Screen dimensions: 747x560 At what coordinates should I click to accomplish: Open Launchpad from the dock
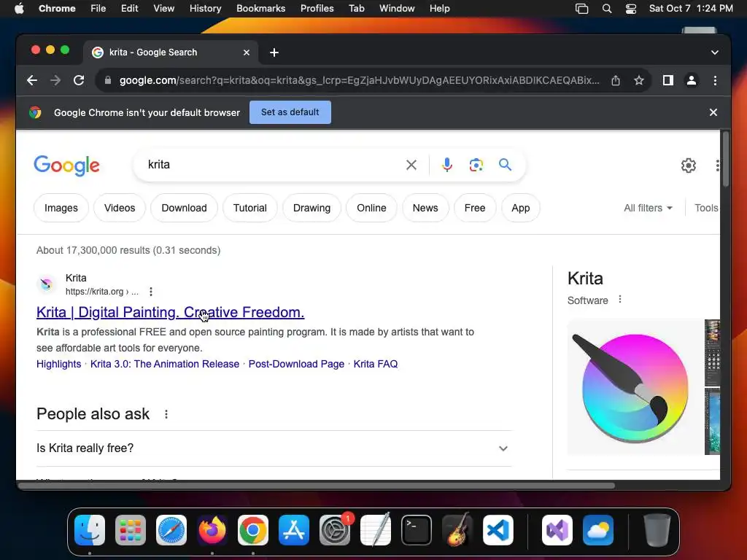[x=130, y=530]
